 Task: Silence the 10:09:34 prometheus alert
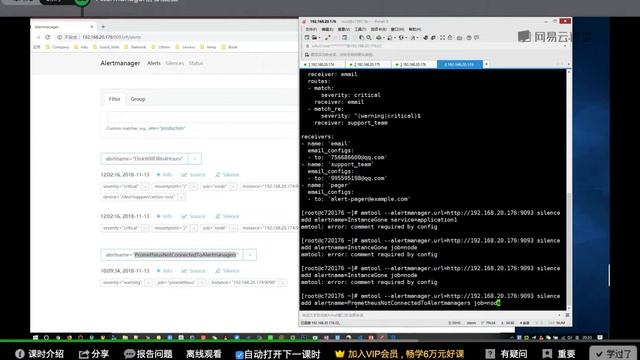[227, 271]
